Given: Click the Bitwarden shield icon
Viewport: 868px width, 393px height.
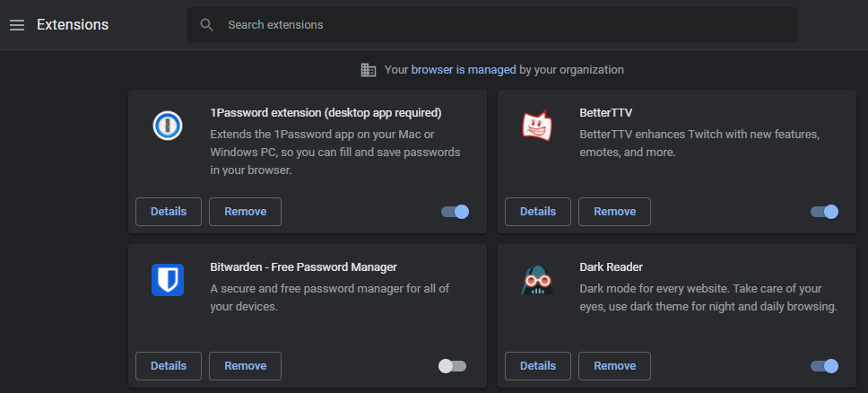Looking at the screenshot, I should click(168, 279).
